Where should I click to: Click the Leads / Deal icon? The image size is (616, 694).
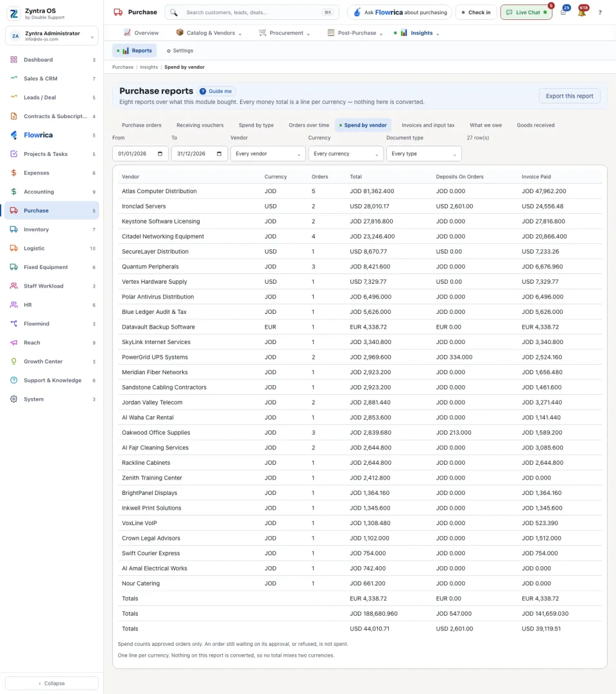pos(13,98)
